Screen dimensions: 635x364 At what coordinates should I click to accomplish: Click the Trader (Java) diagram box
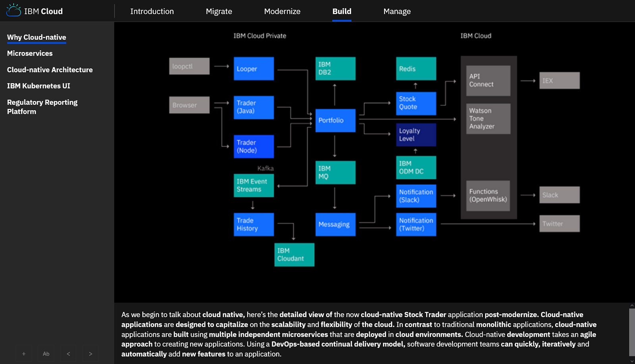(x=254, y=107)
